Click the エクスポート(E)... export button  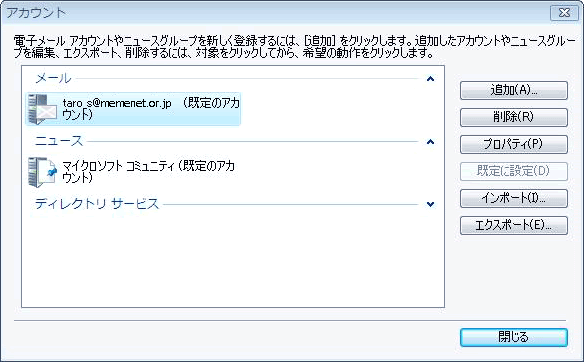[x=514, y=225]
